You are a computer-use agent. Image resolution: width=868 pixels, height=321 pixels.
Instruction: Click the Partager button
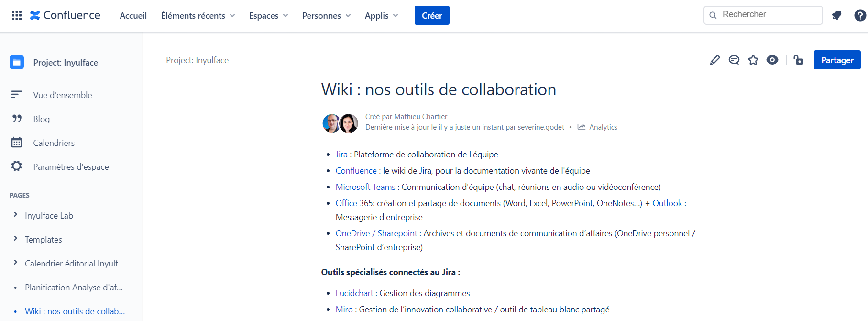click(837, 60)
